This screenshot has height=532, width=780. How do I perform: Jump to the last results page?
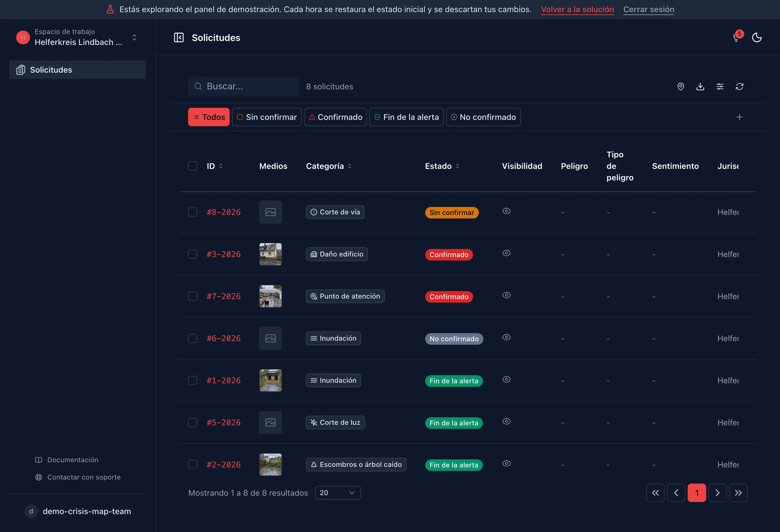click(x=738, y=493)
